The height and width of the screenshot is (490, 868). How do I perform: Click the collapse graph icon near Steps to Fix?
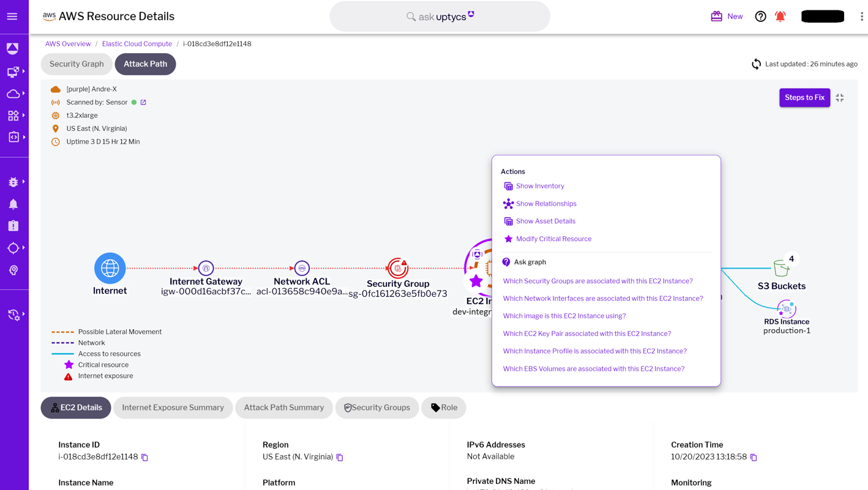click(x=840, y=97)
